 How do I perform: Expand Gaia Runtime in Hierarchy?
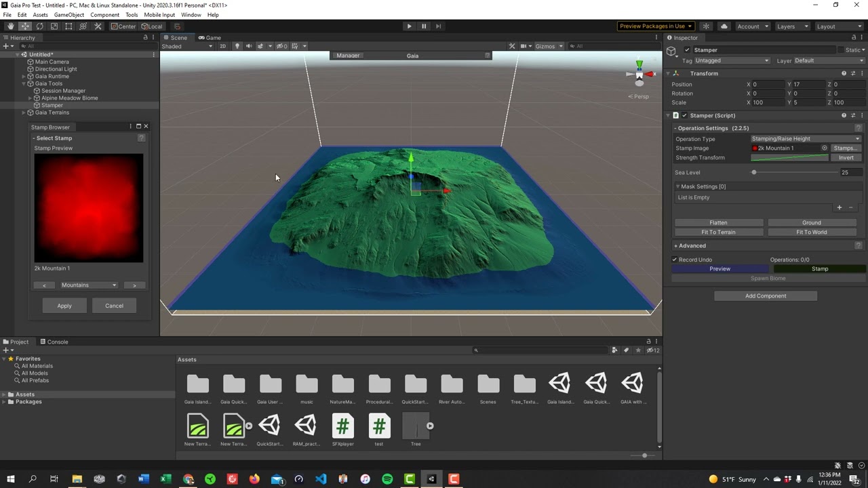24,77
